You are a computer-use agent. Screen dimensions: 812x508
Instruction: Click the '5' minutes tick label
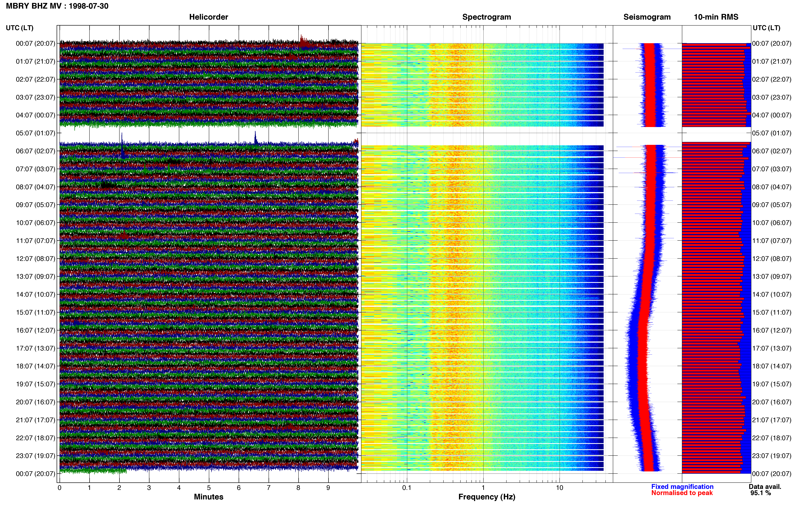pyautogui.click(x=209, y=488)
